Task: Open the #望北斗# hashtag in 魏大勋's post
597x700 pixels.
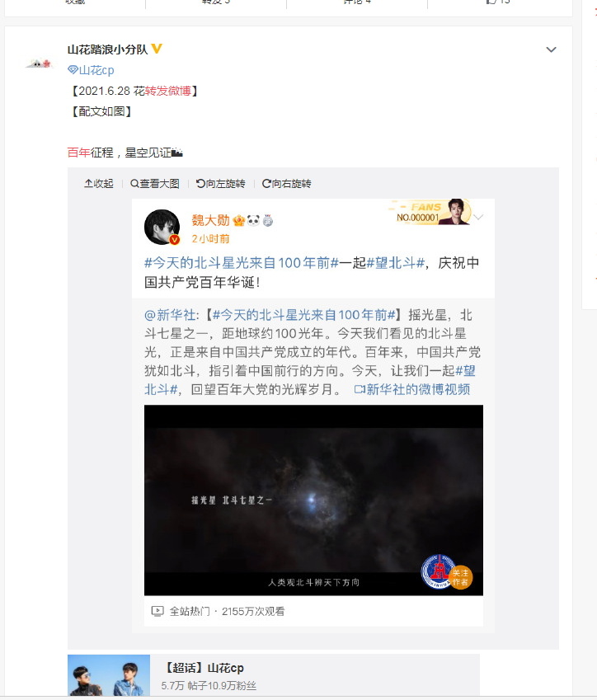Action: tap(395, 262)
